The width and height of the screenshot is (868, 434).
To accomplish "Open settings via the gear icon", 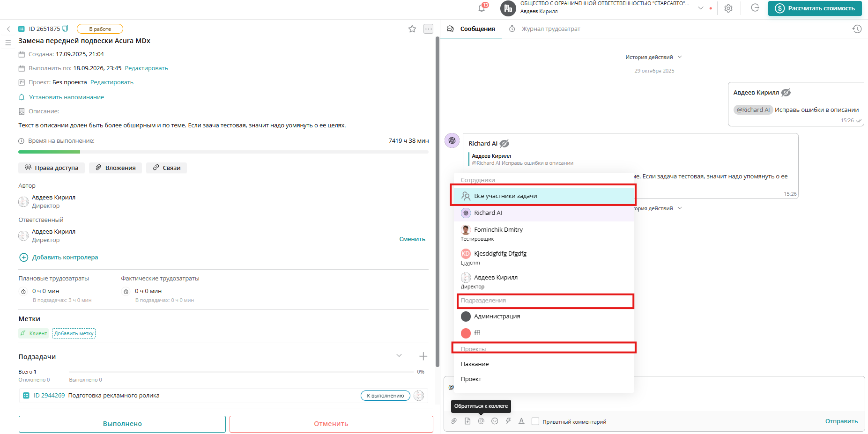I will tap(728, 8).
